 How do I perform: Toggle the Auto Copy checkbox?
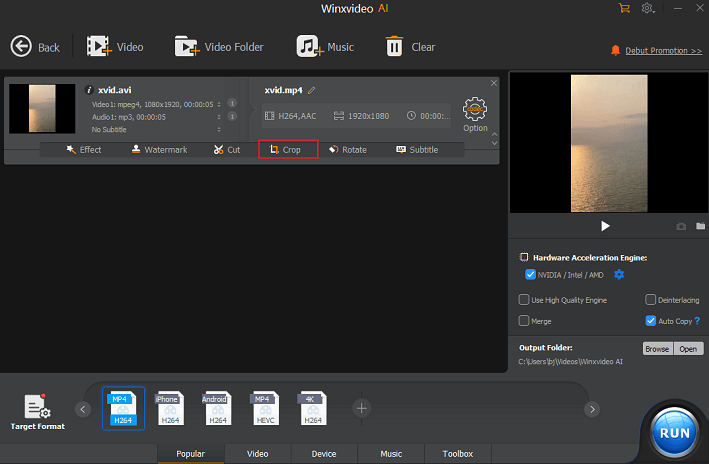pyautogui.click(x=650, y=321)
